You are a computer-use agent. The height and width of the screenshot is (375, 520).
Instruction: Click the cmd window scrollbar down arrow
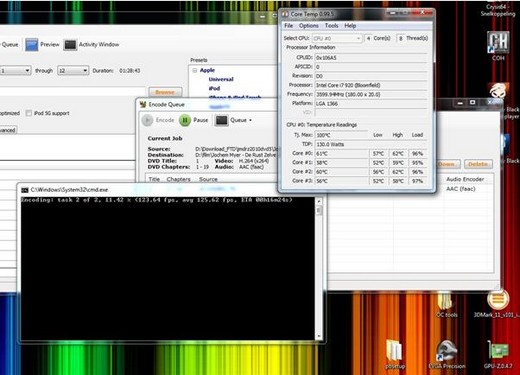pyautogui.click(x=319, y=336)
